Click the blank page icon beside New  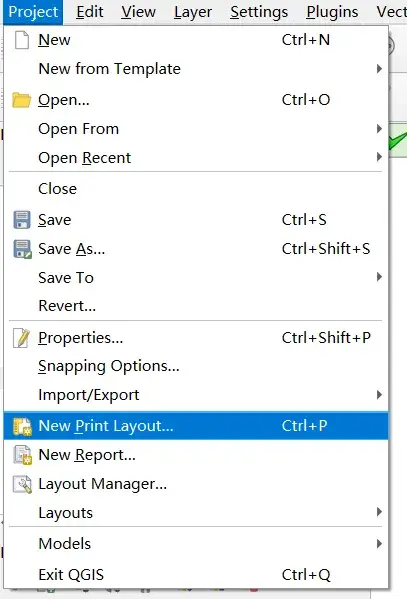point(22,40)
